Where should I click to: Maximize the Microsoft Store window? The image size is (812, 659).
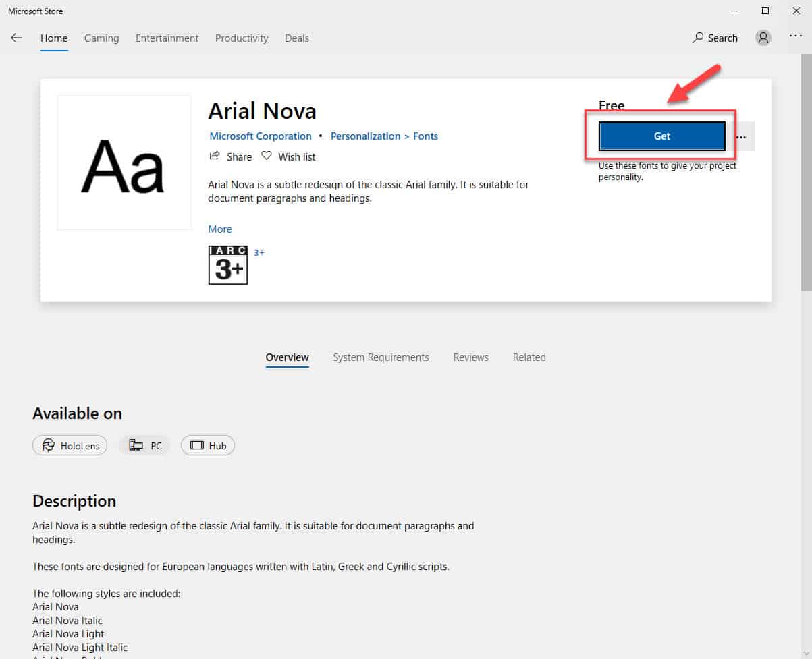(x=765, y=11)
